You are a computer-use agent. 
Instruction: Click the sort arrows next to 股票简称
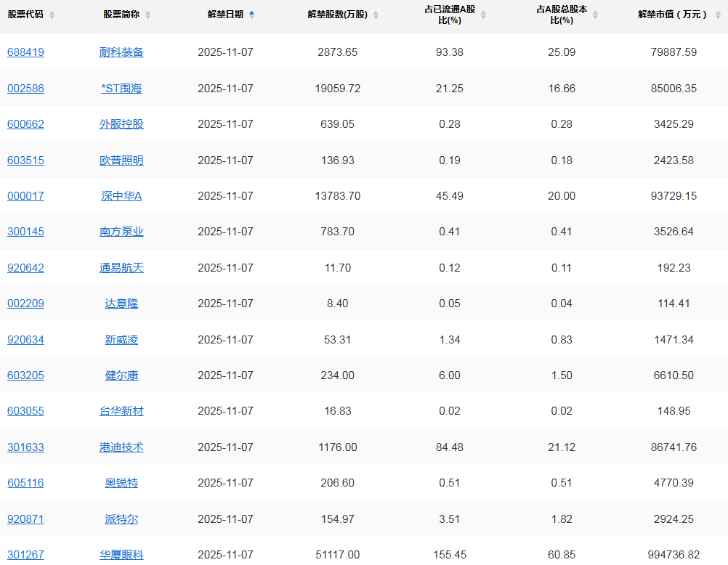tap(148, 15)
